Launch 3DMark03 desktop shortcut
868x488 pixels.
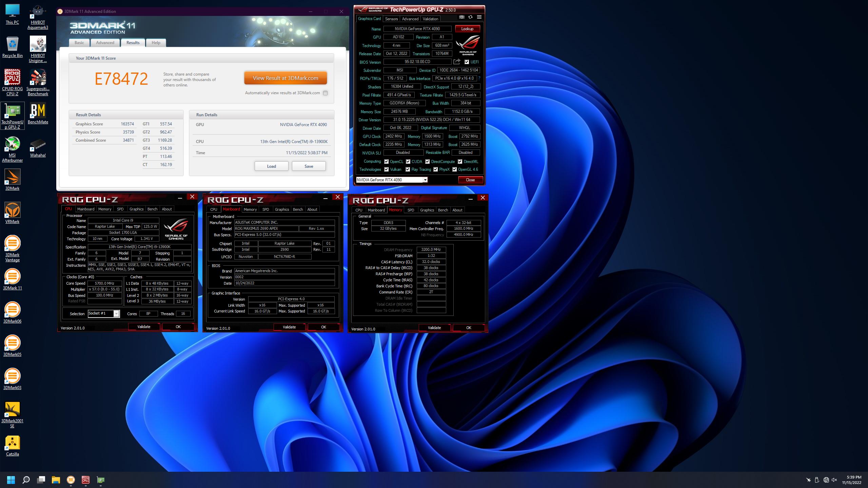coord(13,379)
